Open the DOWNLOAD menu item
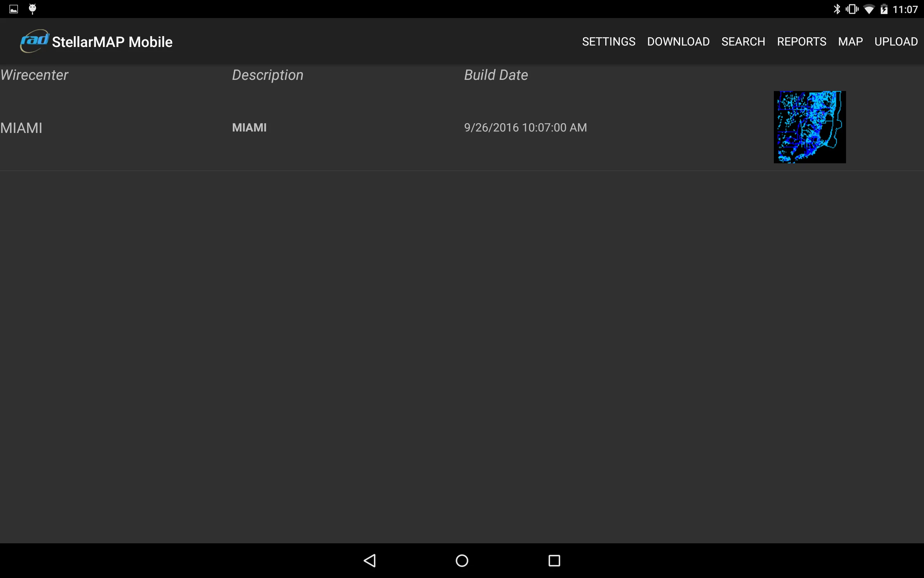The width and height of the screenshot is (924, 578). click(678, 41)
